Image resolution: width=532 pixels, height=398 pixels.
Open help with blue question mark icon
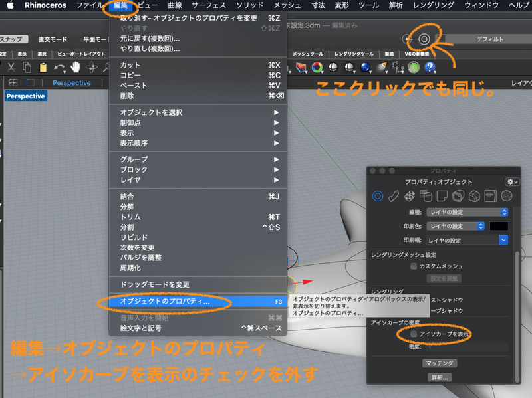click(x=430, y=68)
